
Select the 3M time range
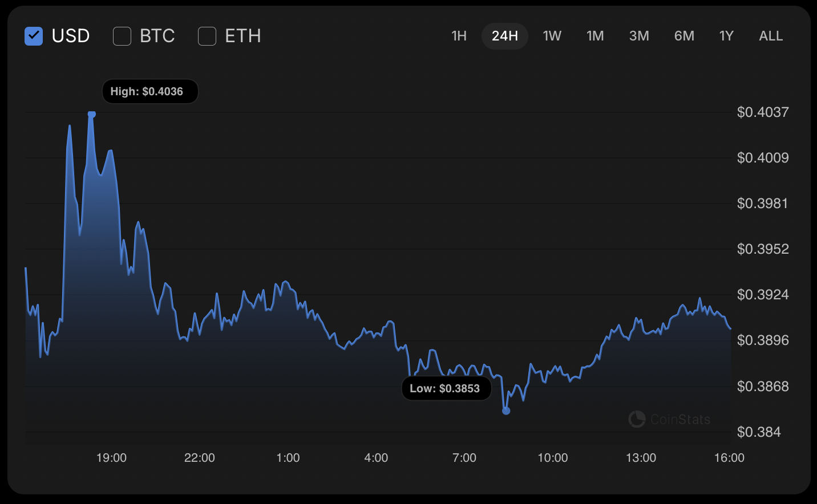tap(639, 36)
